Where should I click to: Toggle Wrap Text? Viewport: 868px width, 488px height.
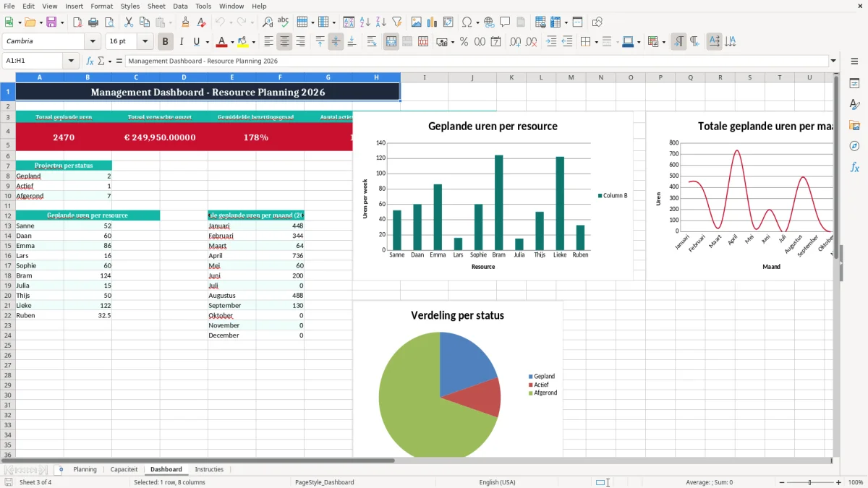coord(371,42)
